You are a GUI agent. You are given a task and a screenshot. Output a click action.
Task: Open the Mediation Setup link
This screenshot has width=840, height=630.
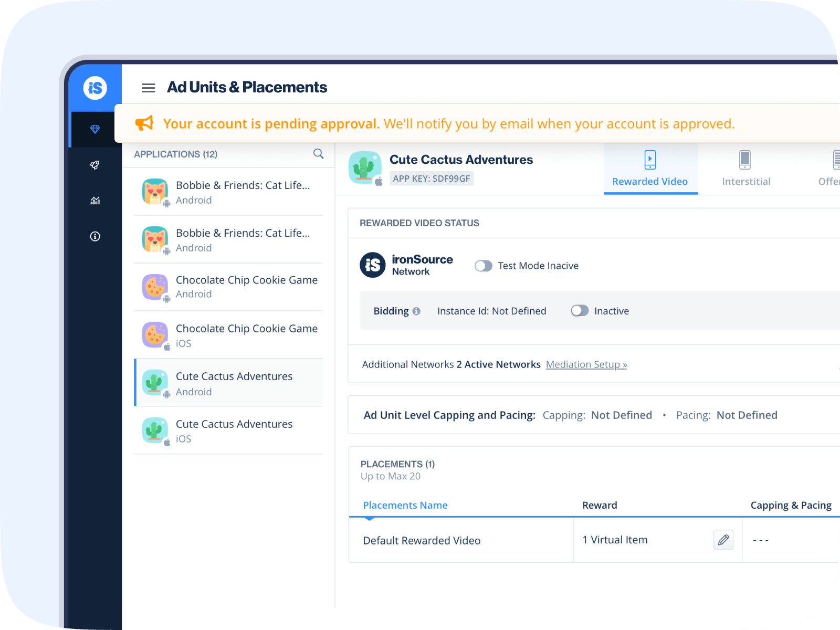[586, 364]
